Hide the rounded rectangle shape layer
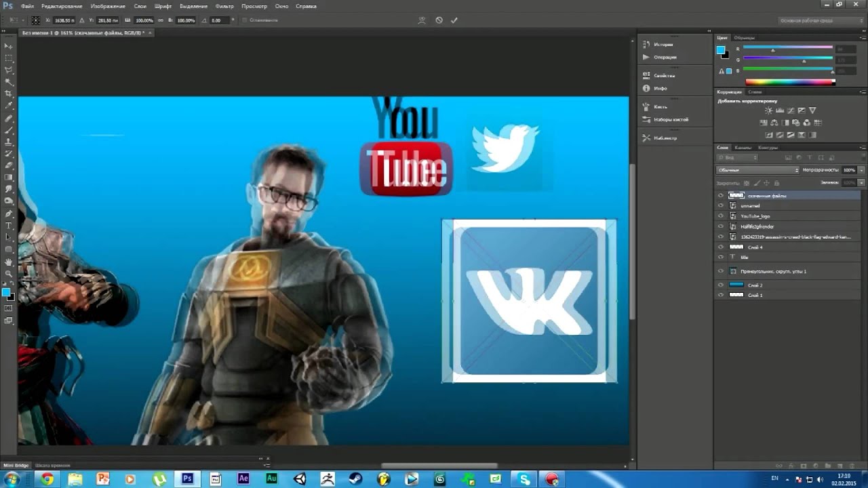 click(721, 271)
